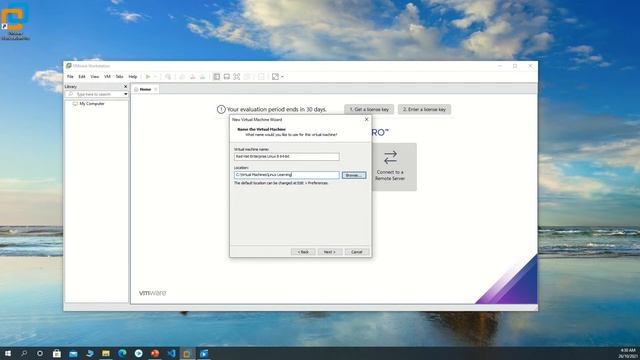Open File Explorer from the taskbar
Screen dimensions: 640x360
click(106, 353)
